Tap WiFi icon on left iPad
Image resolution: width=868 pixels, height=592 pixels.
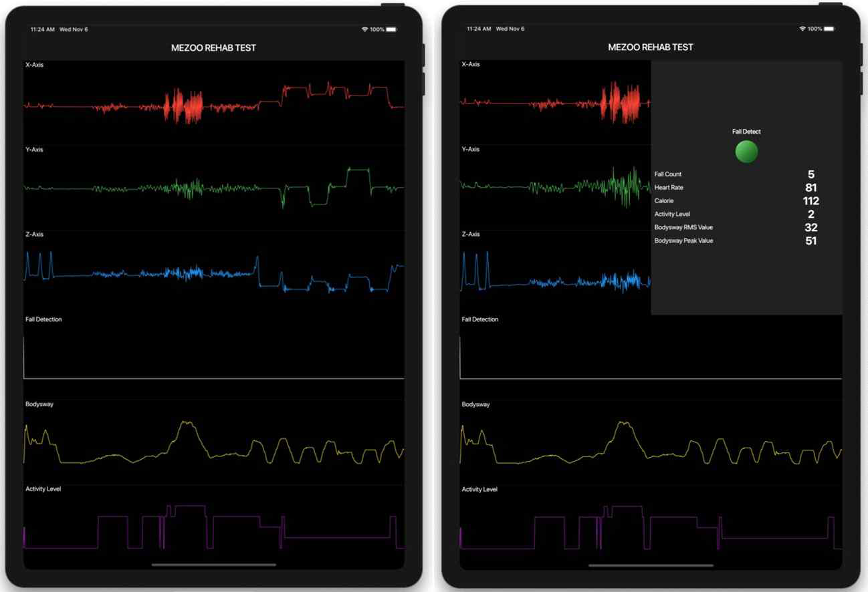tap(364, 29)
